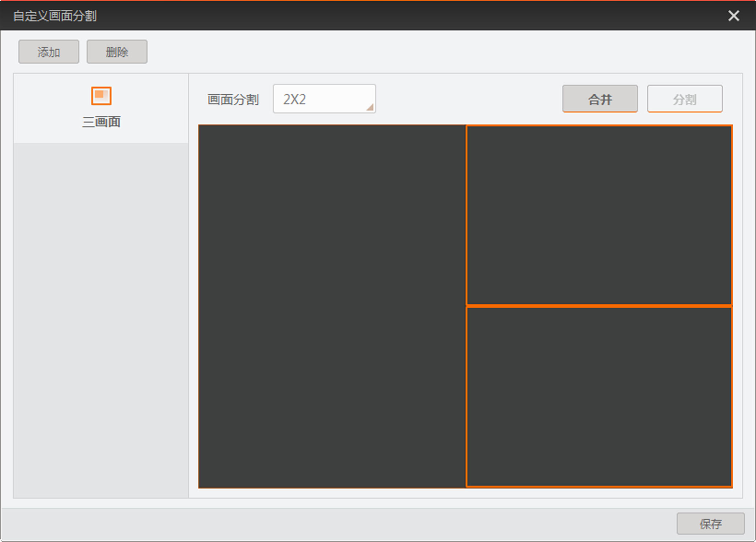756x542 pixels.
Task: Click the orange divider between the right panes
Action: tap(599, 306)
